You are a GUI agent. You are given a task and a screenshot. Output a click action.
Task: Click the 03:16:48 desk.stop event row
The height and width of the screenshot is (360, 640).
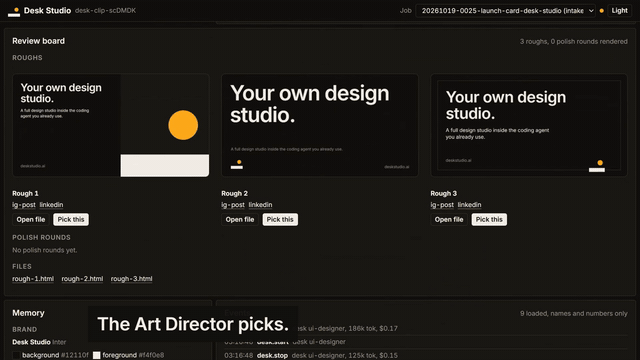pyautogui.click(x=426, y=356)
